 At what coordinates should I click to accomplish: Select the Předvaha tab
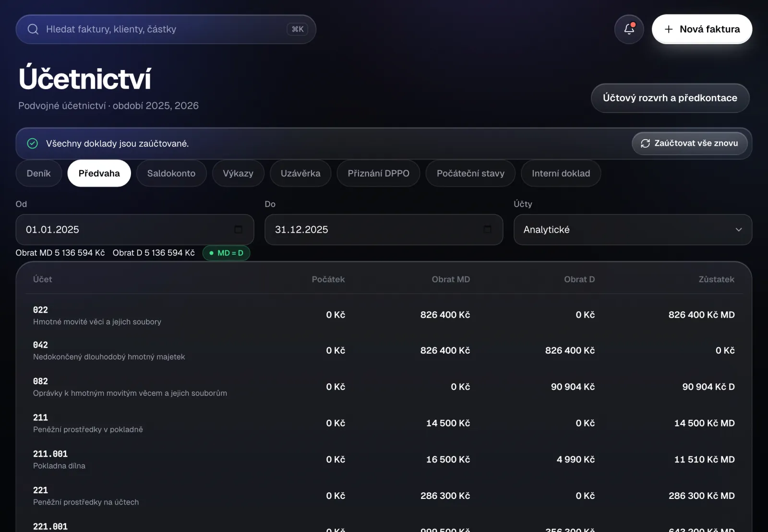[x=99, y=173]
